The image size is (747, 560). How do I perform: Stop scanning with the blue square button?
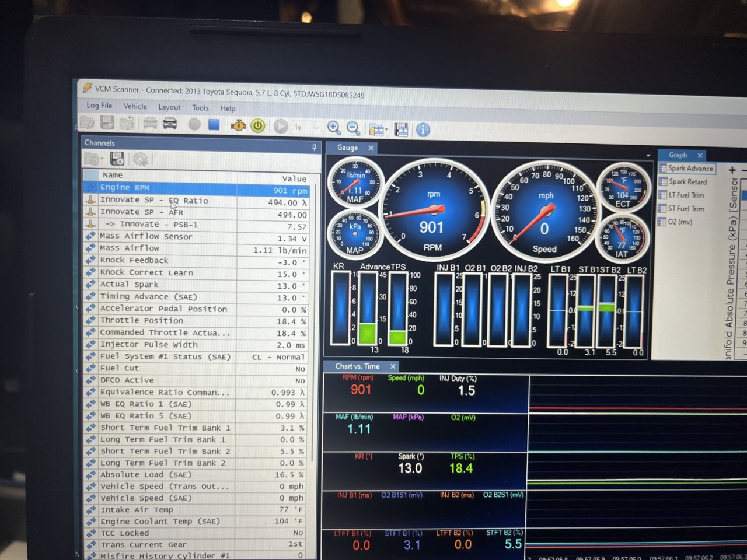214,125
